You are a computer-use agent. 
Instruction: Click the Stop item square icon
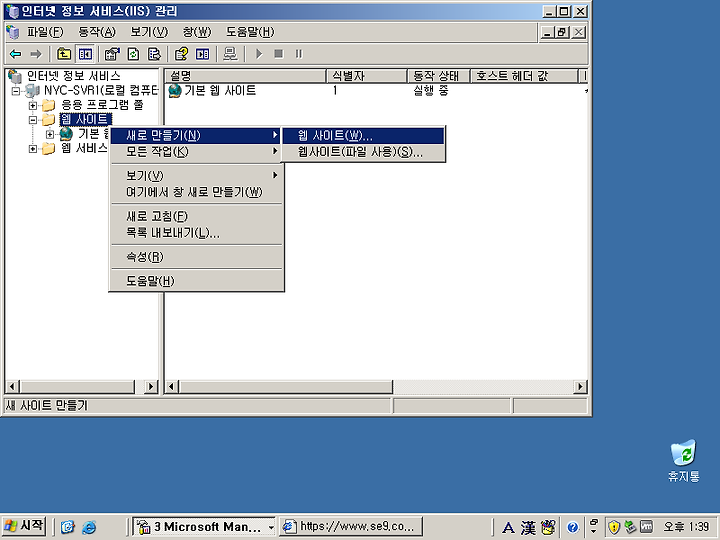279,54
